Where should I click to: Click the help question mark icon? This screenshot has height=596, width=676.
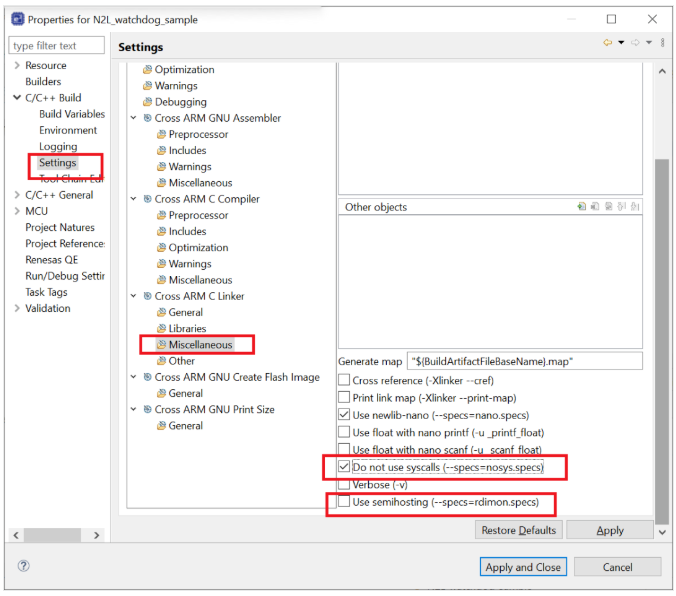point(24,566)
